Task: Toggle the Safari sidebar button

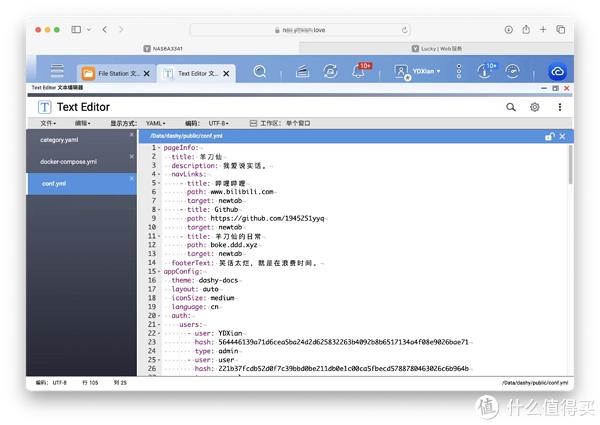Action: tap(76, 29)
